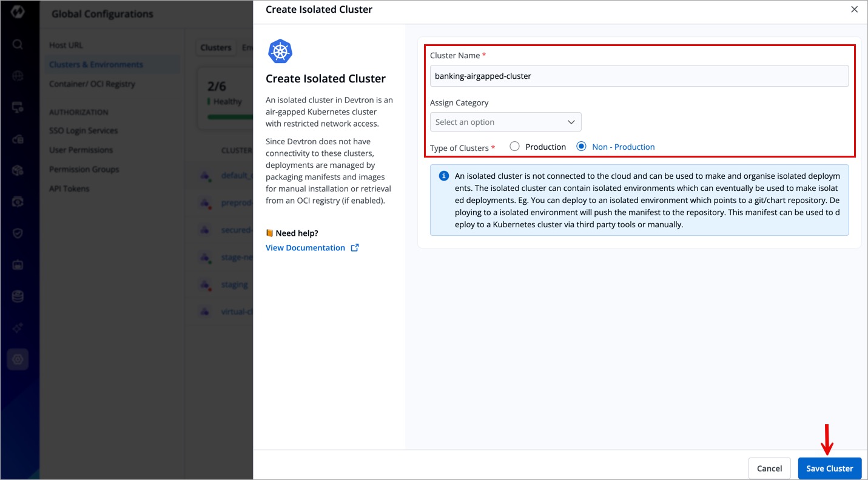Open search from the left sidebar
The height and width of the screenshot is (480, 868).
pos(18,44)
